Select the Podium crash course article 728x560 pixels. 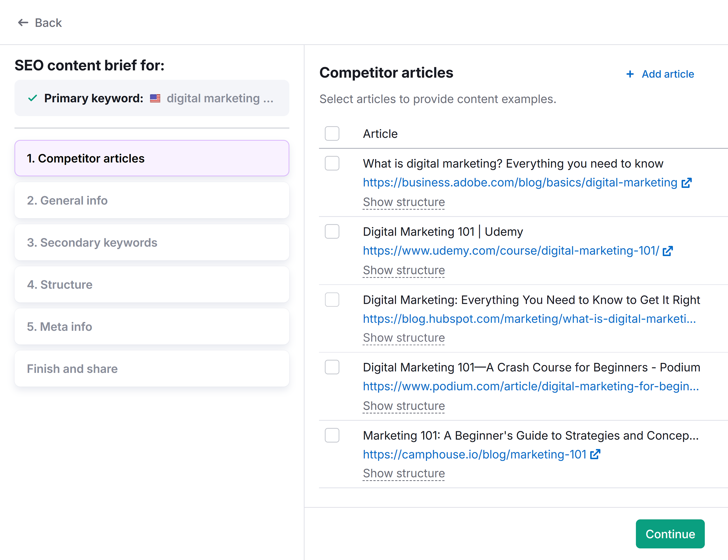click(x=332, y=368)
